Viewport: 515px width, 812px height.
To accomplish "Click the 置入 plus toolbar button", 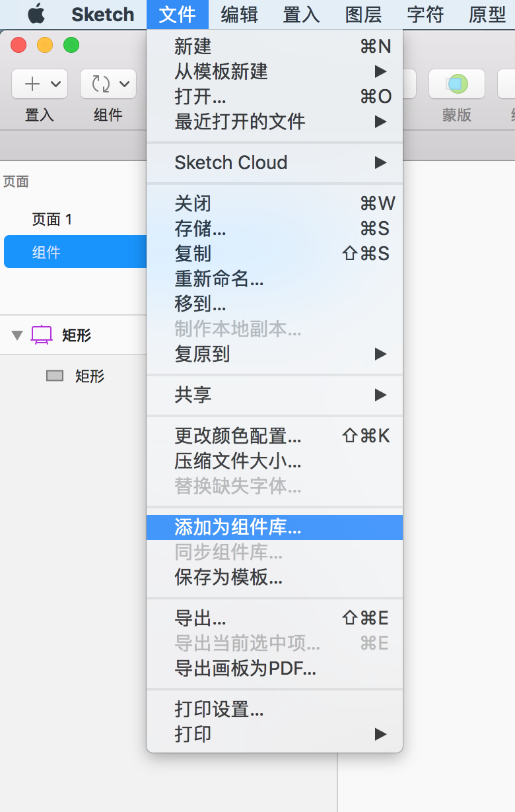I will click(40, 84).
